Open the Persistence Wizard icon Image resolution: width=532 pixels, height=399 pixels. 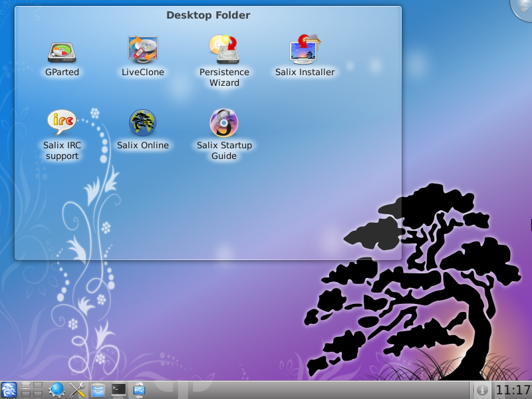click(224, 49)
